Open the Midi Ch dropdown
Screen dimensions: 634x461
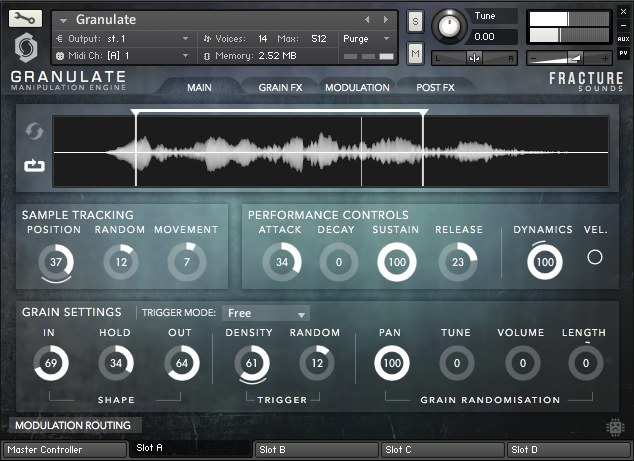(123, 56)
